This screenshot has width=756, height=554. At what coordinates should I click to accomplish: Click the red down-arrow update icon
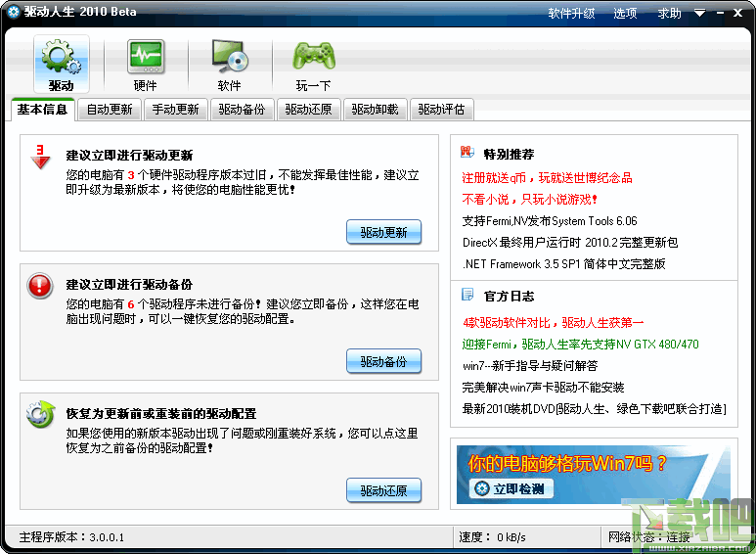point(40,157)
